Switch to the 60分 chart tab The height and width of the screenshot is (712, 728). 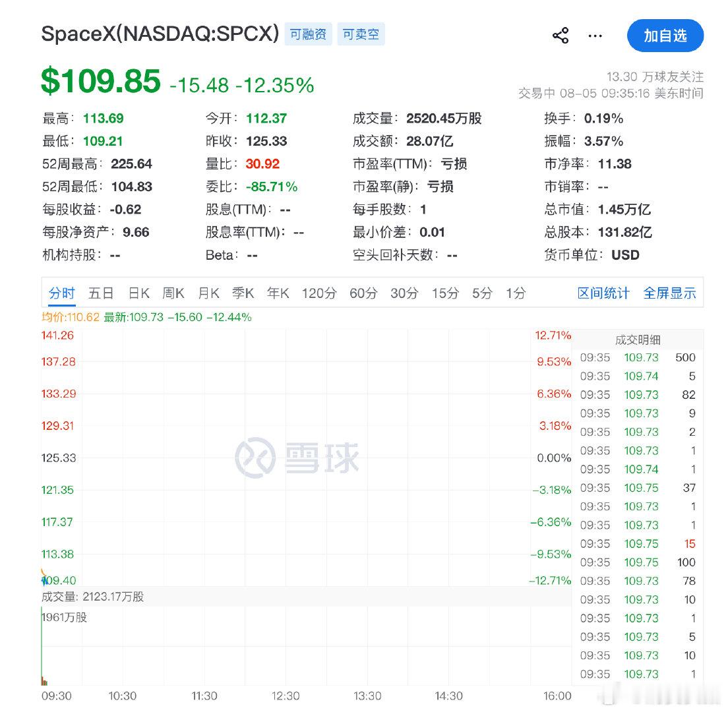point(363,293)
